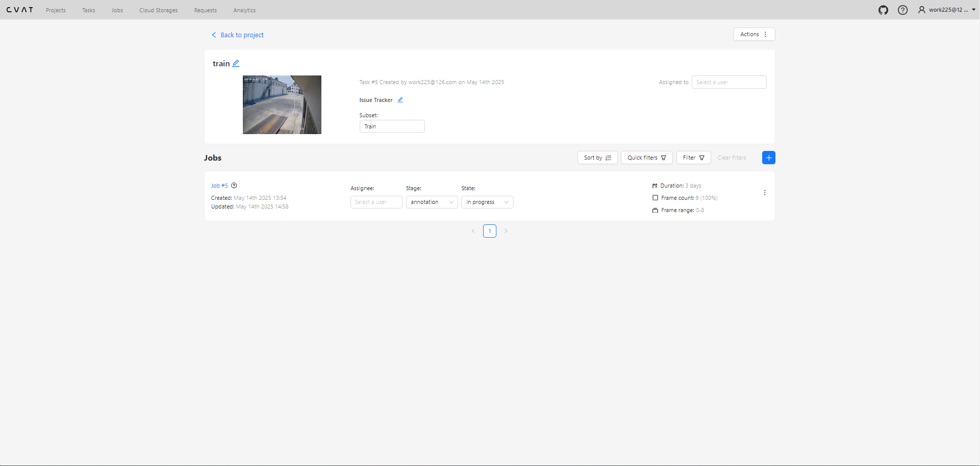Go back to project

(x=238, y=35)
